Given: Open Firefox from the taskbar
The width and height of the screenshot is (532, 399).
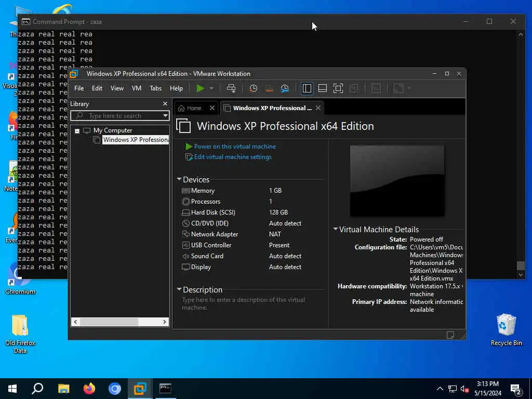Looking at the screenshot, I should (x=89, y=389).
